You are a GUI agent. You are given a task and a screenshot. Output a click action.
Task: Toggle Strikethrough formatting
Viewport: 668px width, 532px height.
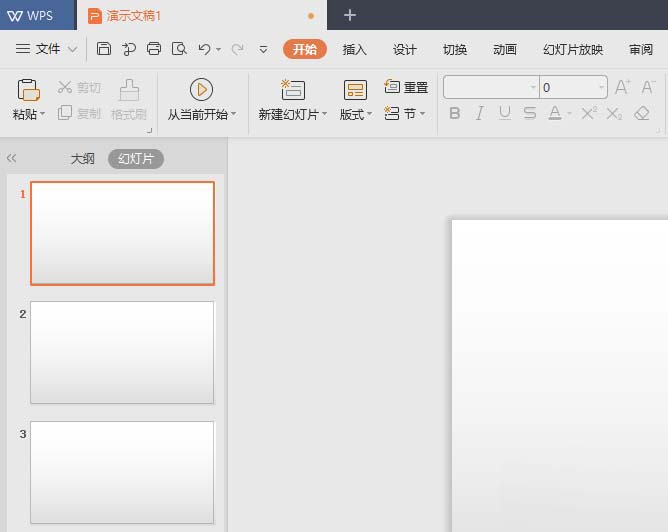pyautogui.click(x=530, y=113)
